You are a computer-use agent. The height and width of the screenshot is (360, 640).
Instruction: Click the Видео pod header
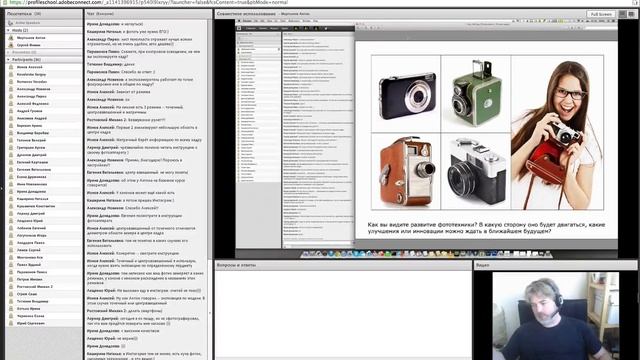coord(555,265)
